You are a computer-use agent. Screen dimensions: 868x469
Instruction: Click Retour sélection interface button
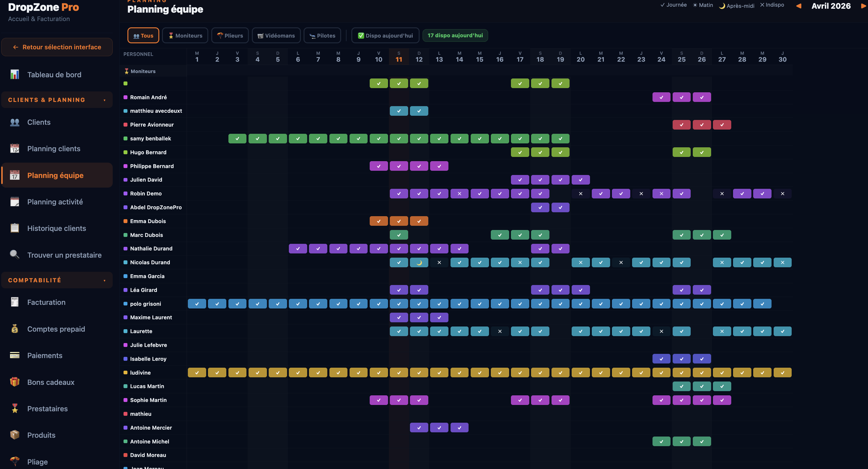[x=57, y=47]
